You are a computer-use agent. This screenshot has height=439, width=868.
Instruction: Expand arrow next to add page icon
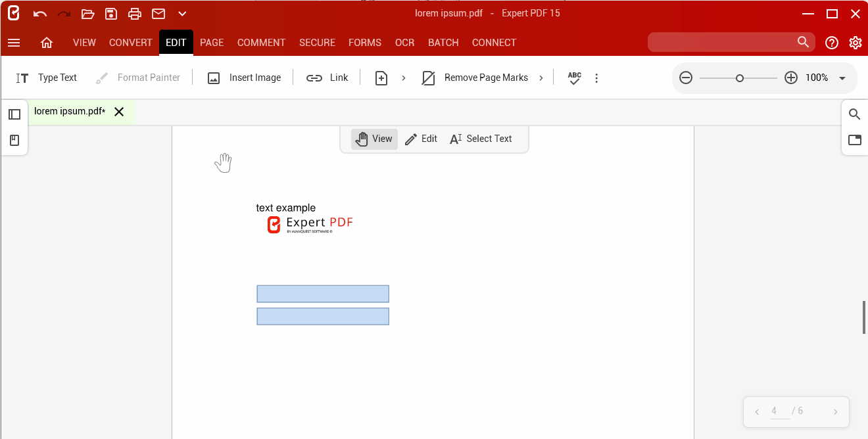click(x=404, y=78)
